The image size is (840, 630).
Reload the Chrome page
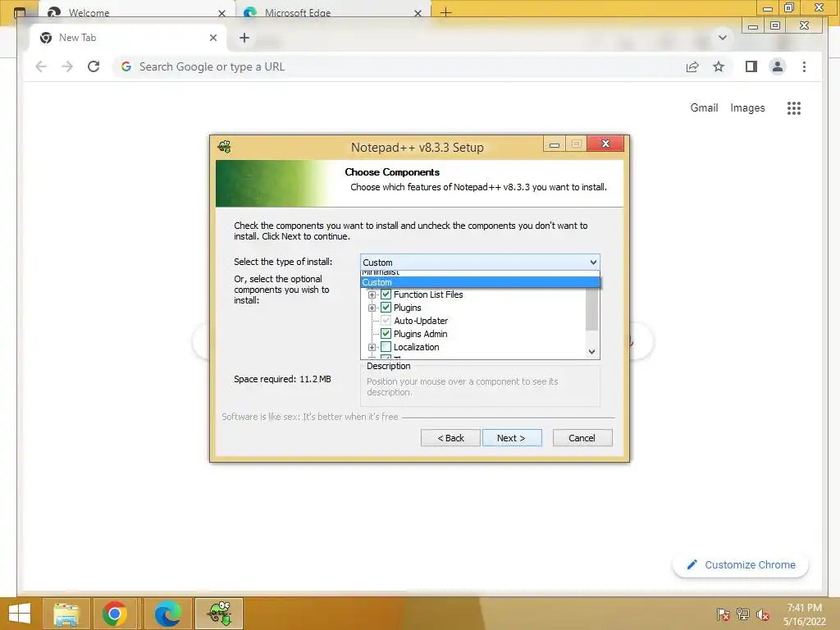click(94, 66)
